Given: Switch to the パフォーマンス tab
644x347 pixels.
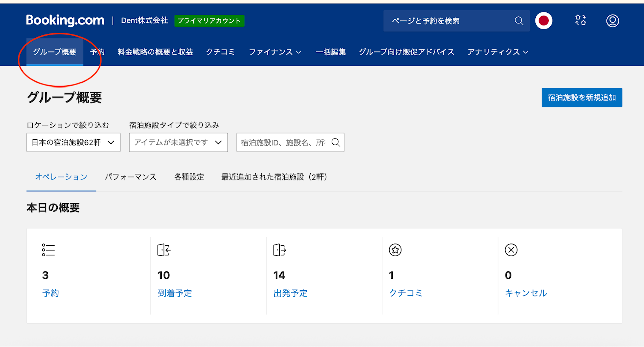Looking at the screenshot, I should coord(130,177).
